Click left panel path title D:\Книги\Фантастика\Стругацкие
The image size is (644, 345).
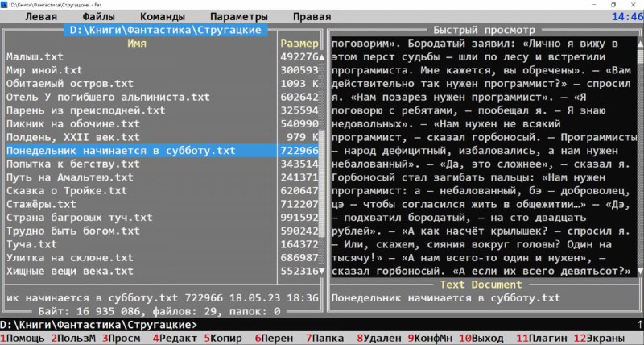(166, 30)
